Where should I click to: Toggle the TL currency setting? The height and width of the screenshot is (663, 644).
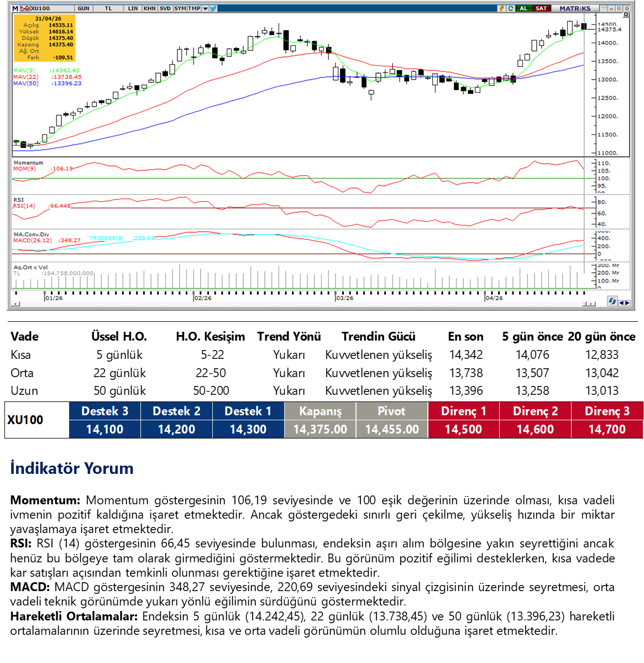point(108,8)
